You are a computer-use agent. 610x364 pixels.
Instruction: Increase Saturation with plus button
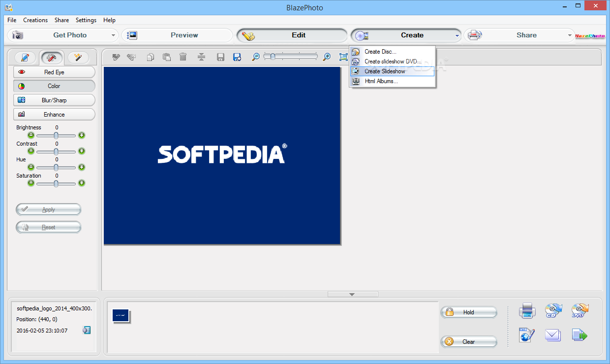tap(82, 183)
